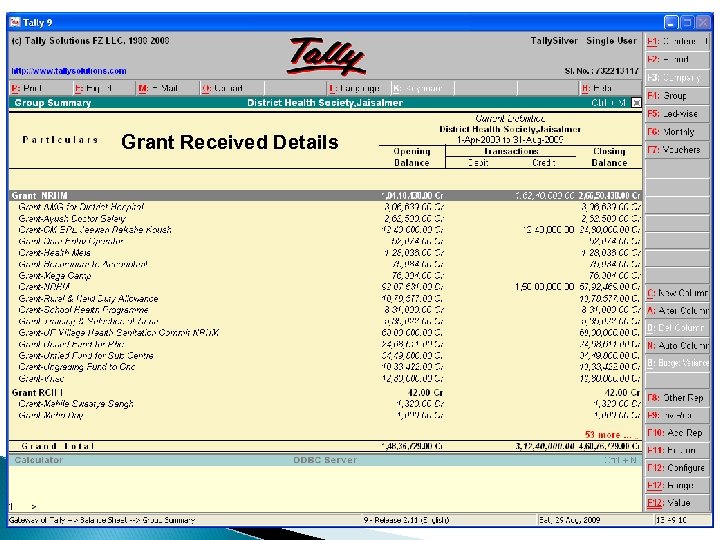Choose O: Upload from the top button bar

pos(232,88)
